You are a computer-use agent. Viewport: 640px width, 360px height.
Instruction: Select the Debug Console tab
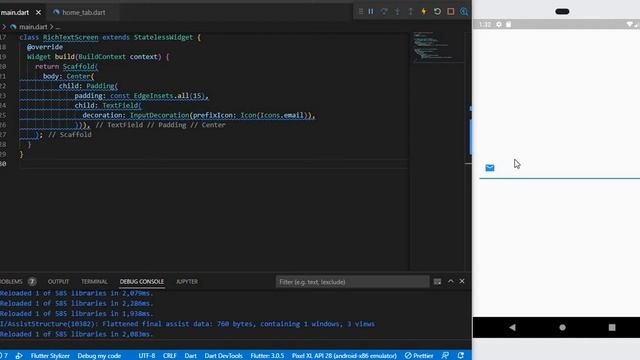coord(142,282)
